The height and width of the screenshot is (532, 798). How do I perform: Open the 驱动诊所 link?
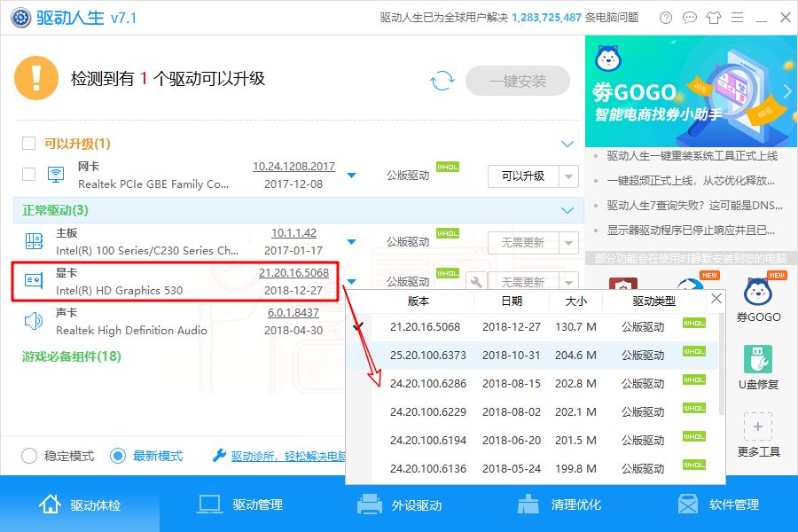[288, 456]
